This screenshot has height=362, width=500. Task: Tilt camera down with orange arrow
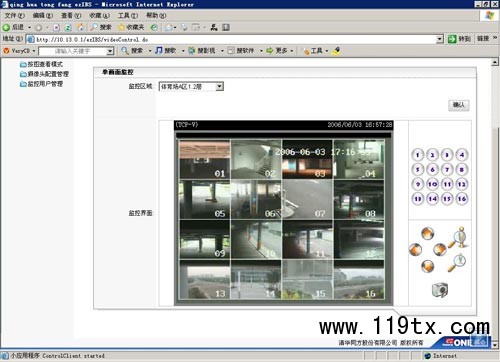[x=427, y=266]
